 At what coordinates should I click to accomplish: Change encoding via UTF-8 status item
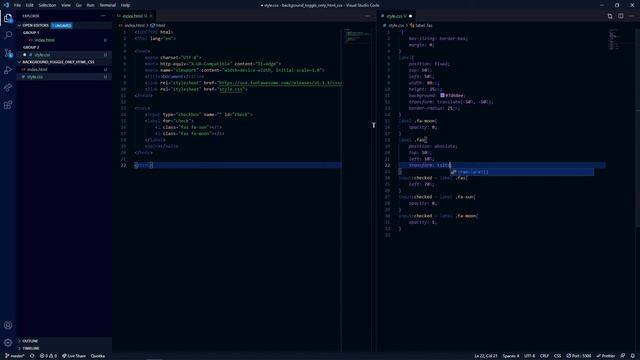coord(529,356)
